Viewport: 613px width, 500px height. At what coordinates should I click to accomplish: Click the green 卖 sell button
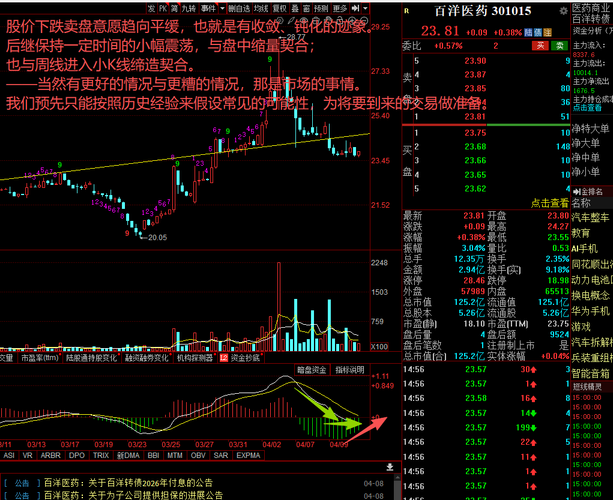click(559, 46)
